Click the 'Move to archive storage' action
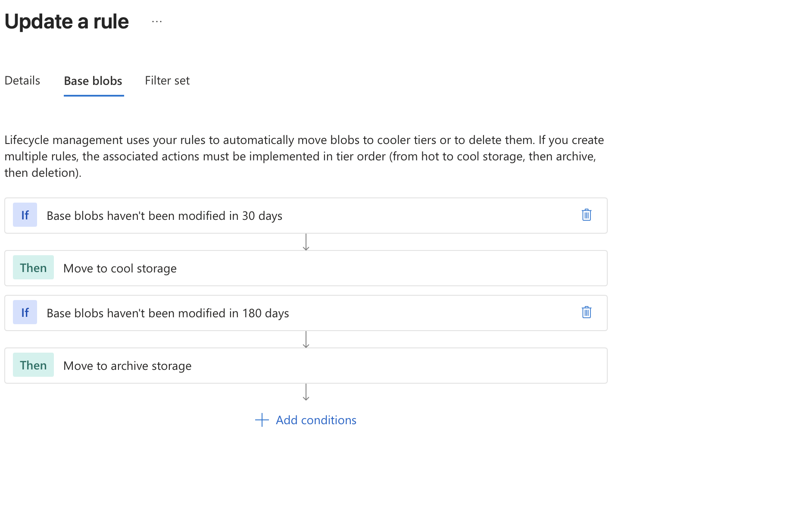The image size is (812, 513). [127, 366]
